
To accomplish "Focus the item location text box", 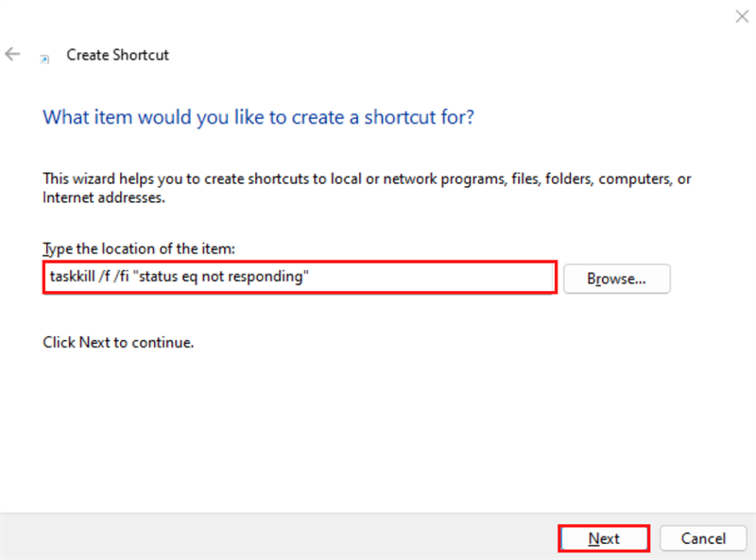I will click(425, 279).
